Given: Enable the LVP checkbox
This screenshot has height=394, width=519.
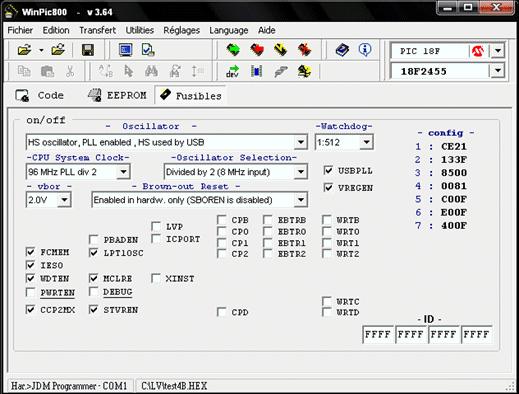Looking at the screenshot, I should click(x=156, y=227).
